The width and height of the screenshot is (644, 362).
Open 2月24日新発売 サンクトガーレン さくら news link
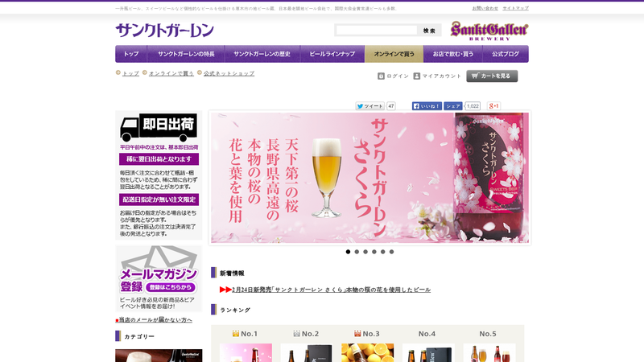(331, 290)
